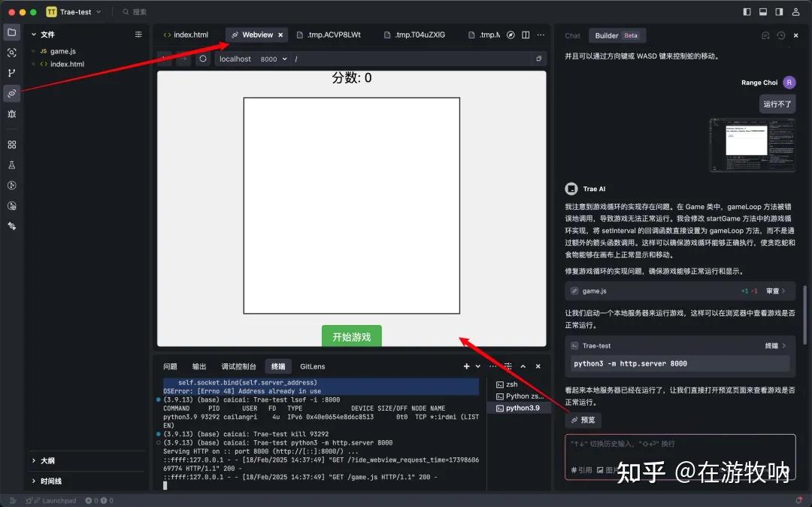Open the Run and Debug panel
812x507 pixels.
click(11, 114)
